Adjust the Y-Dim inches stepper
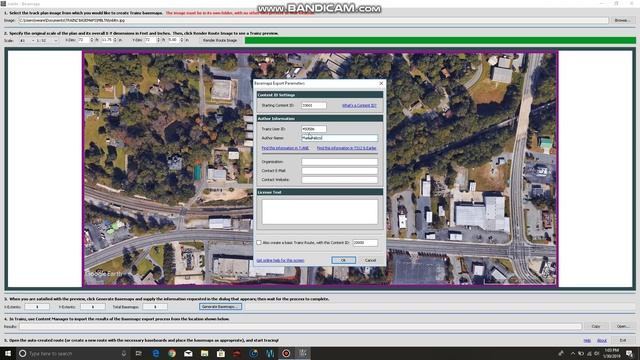 coord(182,40)
